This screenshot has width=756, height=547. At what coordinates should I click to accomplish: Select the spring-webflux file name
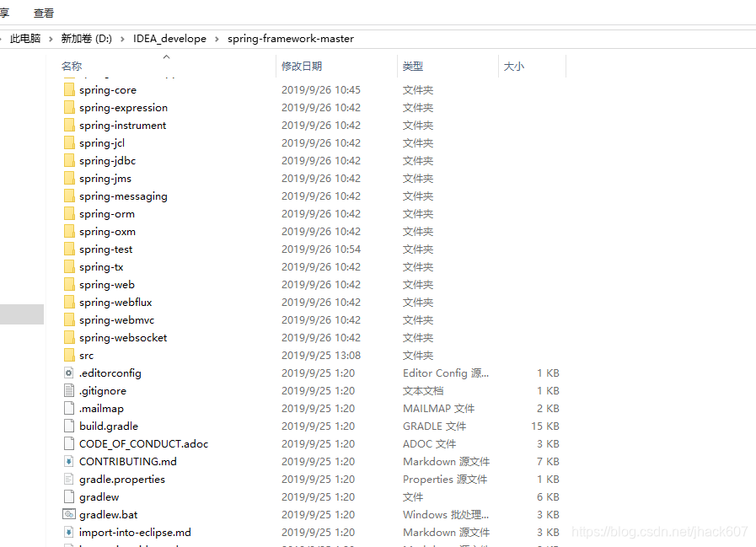(115, 303)
